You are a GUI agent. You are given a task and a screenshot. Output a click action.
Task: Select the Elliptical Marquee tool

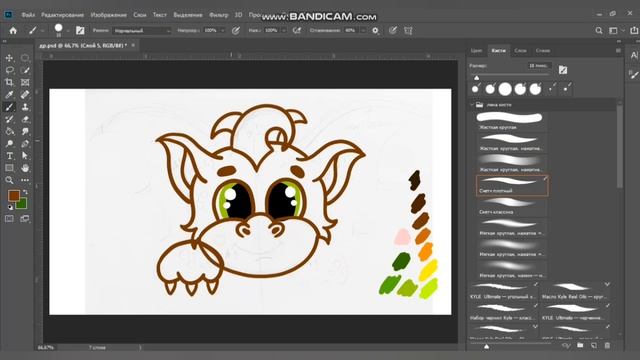pos(25,58)
